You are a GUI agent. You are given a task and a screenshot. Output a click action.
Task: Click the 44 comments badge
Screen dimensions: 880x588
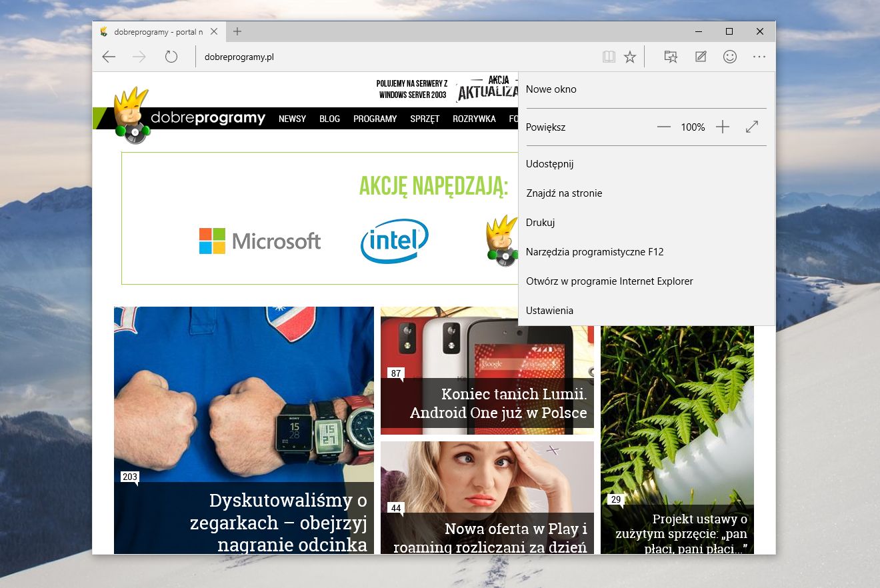(396, 508)
